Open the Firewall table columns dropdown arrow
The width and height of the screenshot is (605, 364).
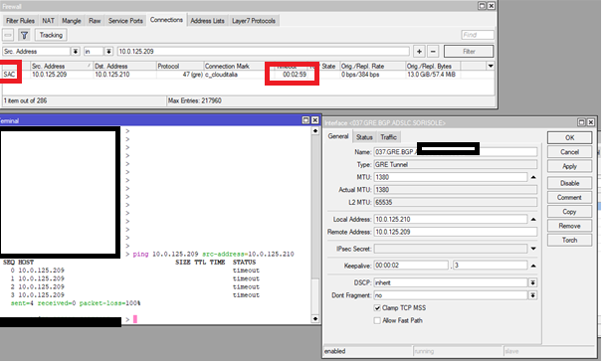[490, 66]
